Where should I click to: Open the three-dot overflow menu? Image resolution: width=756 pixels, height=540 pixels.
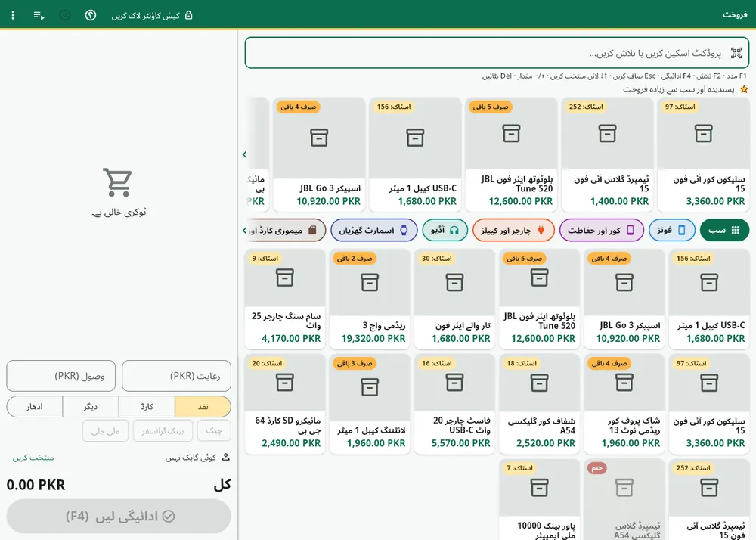13,15
